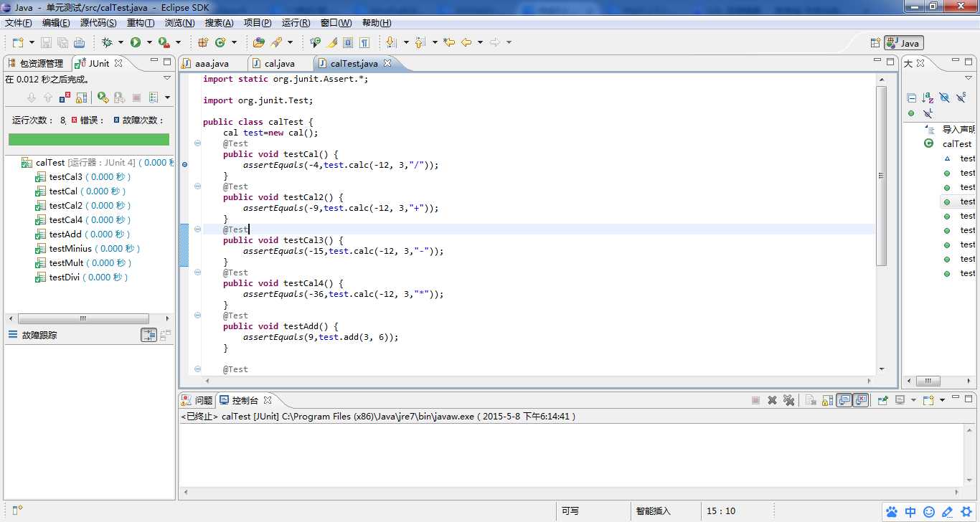Open dropdown next to New Java Class icon
Screen dimensions: 980x522
(234, 42)
